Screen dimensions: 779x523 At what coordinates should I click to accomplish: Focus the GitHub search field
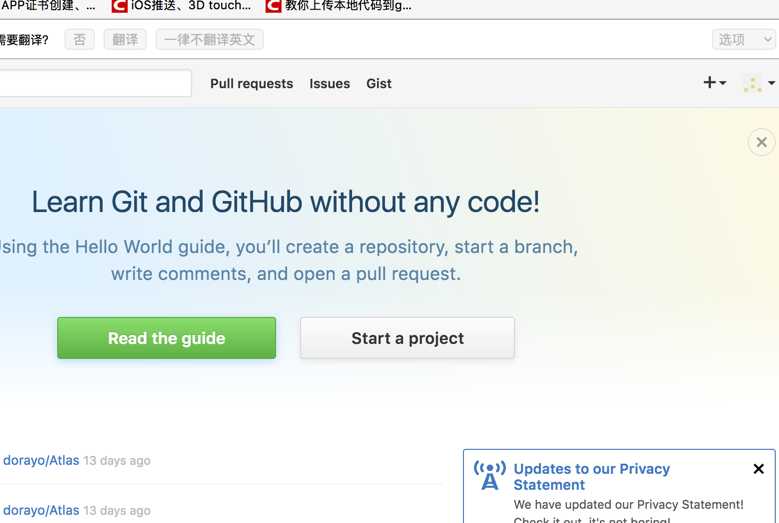click(x=95, y=83)
